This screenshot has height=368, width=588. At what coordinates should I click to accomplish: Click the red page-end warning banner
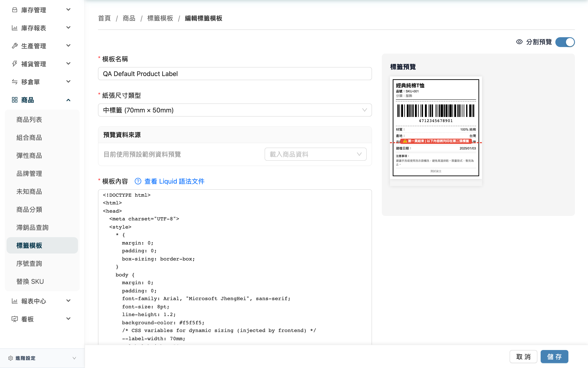click(436, 141)
